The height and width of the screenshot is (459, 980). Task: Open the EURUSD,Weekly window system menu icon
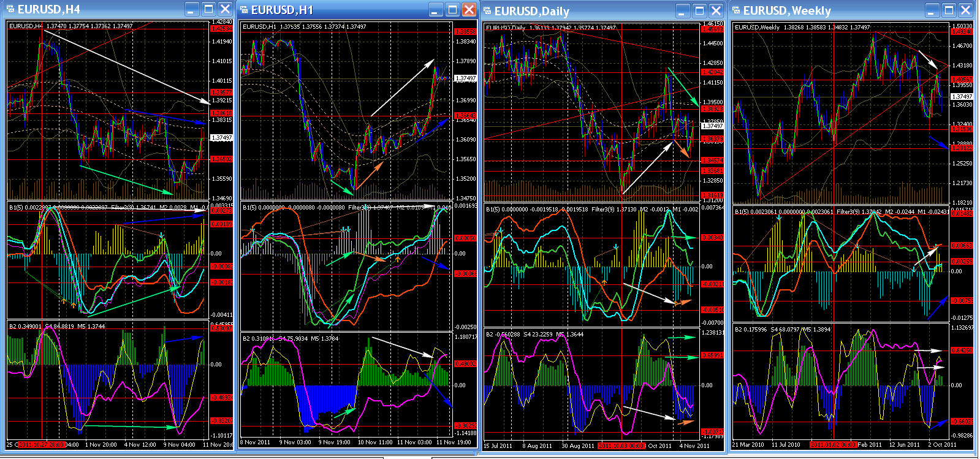click(736, 10)
